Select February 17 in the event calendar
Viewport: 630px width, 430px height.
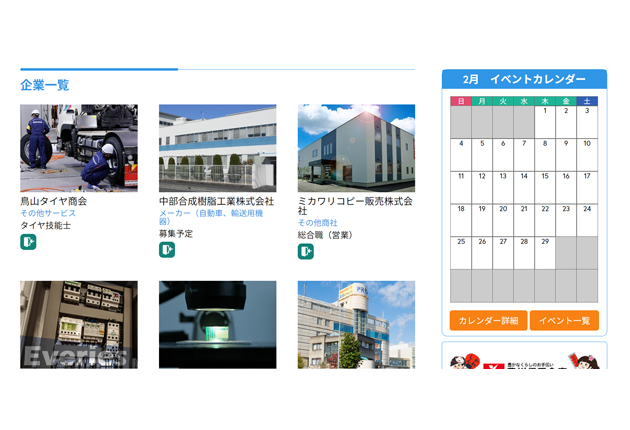587,187
